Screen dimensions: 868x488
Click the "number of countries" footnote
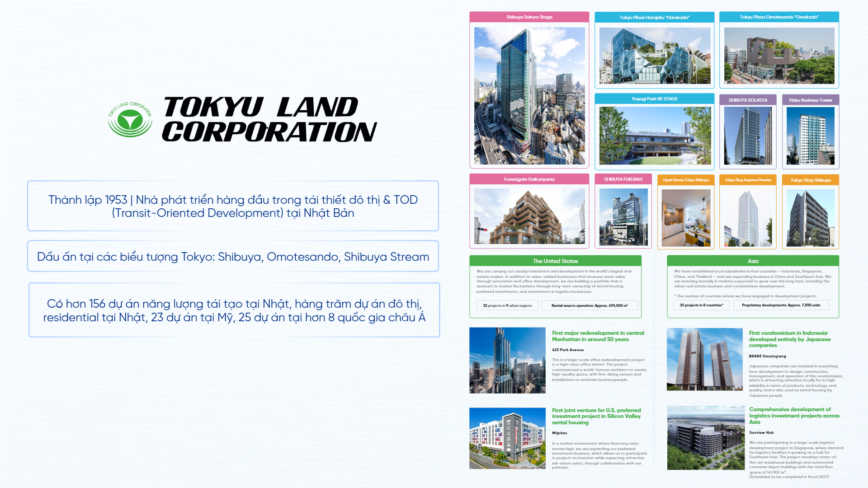[745, 296]
